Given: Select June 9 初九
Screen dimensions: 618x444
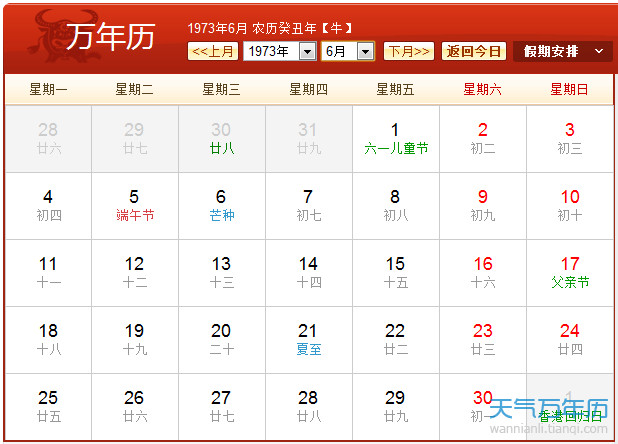Looking at the screenshot, I should [x=483, y=206].
